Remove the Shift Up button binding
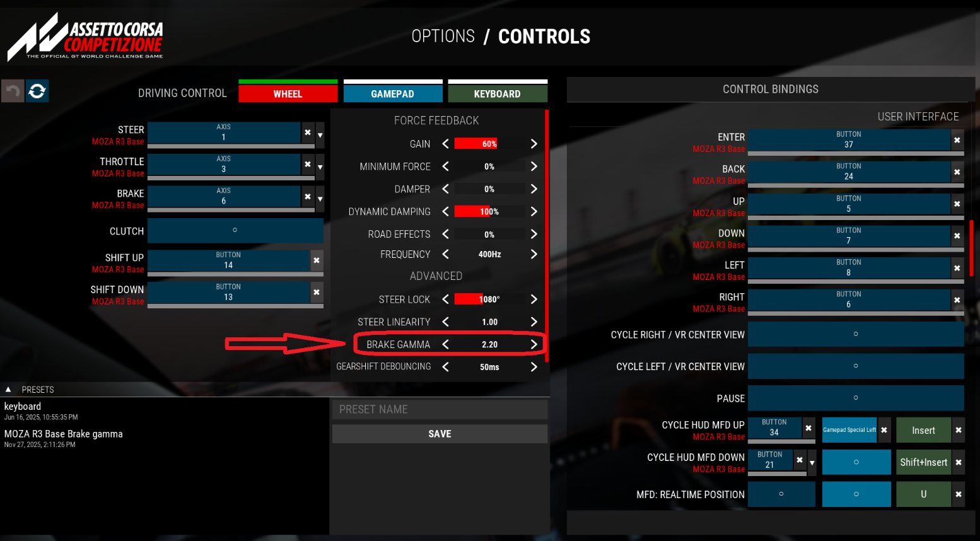This screenshot has height=541, width=980. coord(317,260)
